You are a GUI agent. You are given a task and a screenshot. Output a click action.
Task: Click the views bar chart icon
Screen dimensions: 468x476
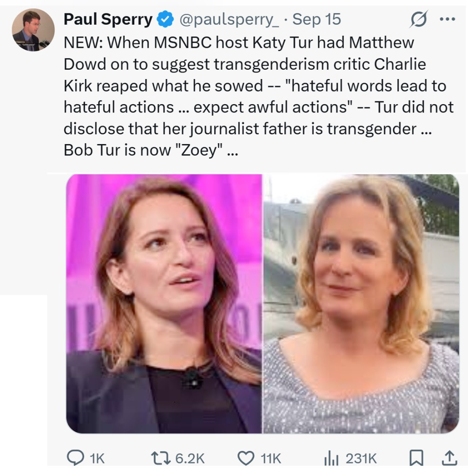331,459
